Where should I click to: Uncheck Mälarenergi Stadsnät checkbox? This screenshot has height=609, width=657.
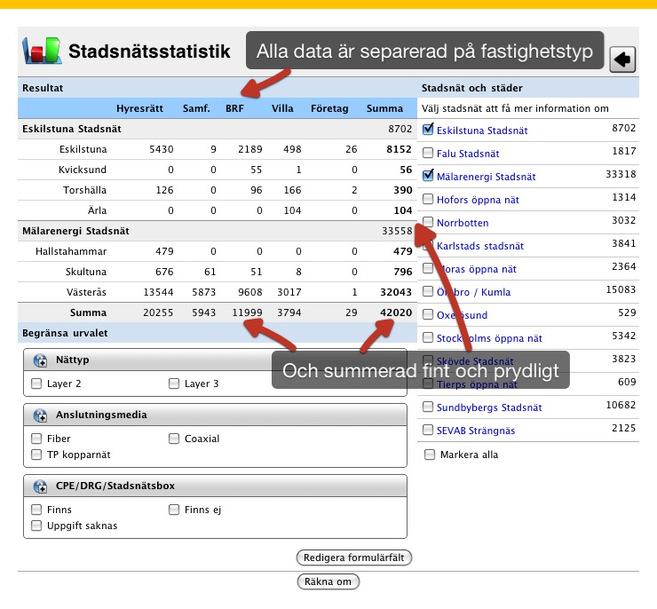coord(428,176)
